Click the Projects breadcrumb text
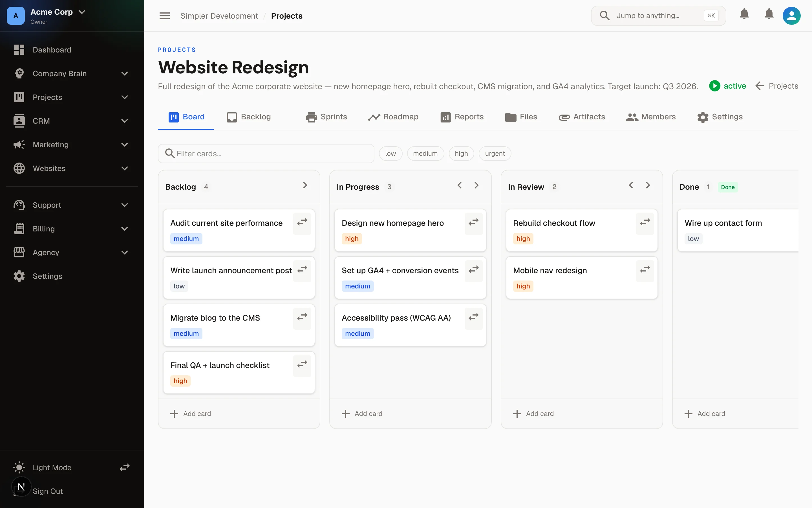The width and height of the screenshot is (812, 508). 286,16
